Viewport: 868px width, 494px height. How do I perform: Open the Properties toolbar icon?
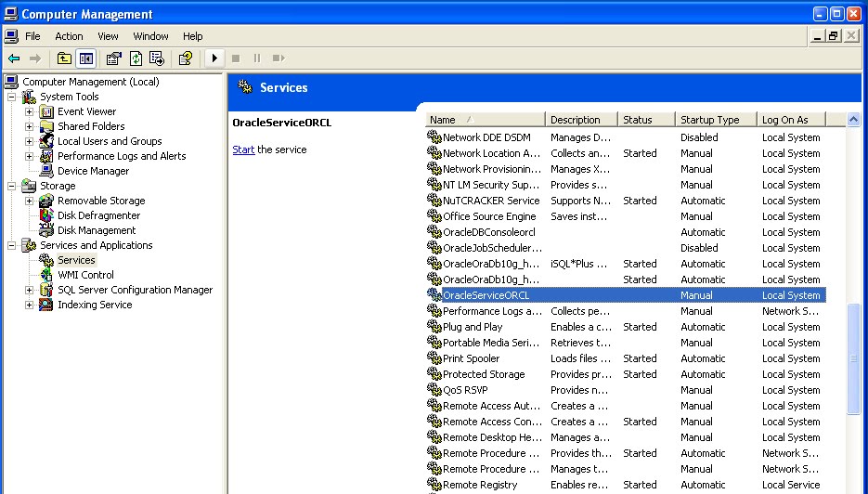[113, 58]
